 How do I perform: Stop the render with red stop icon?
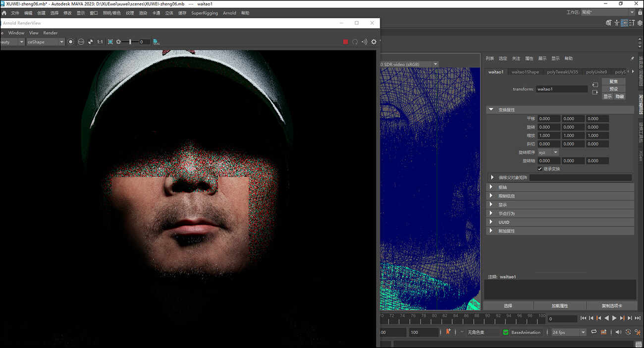tap(345, 42)
